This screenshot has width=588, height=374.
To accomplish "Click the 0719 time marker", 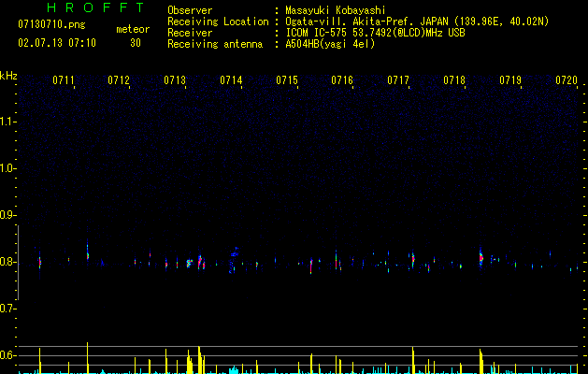I will (x=510, y=80).
